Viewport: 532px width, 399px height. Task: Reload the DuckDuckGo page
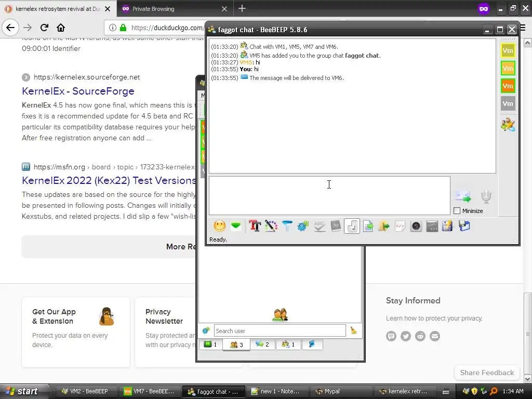click(x=44, y=28)
